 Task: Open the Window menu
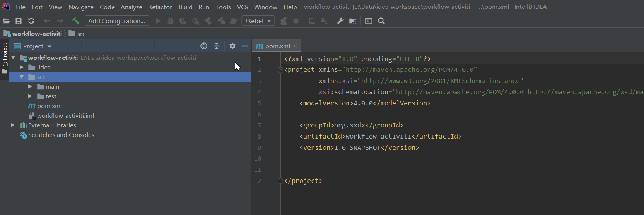click(266, 7)
